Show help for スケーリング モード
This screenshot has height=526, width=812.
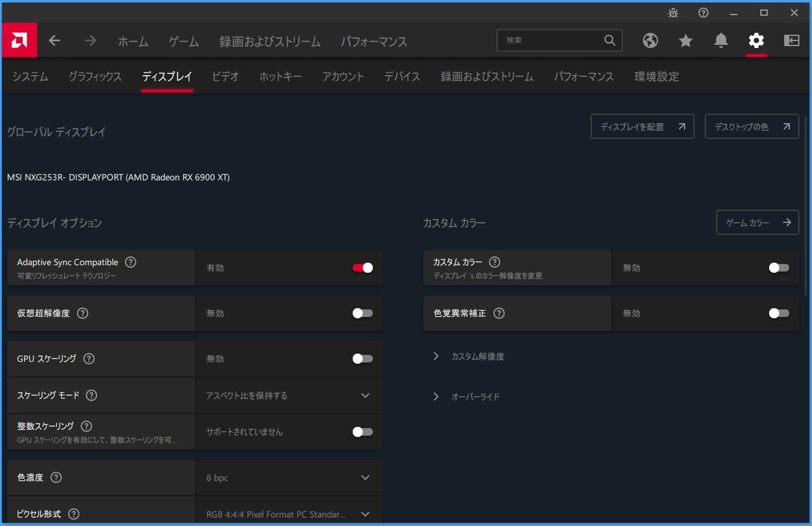pos(91,395)
